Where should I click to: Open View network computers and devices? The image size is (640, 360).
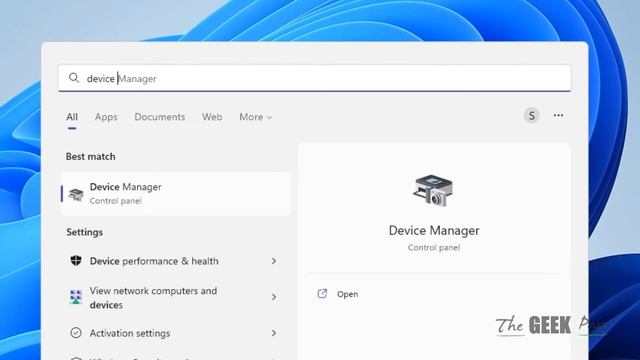(x=176, y=298)
